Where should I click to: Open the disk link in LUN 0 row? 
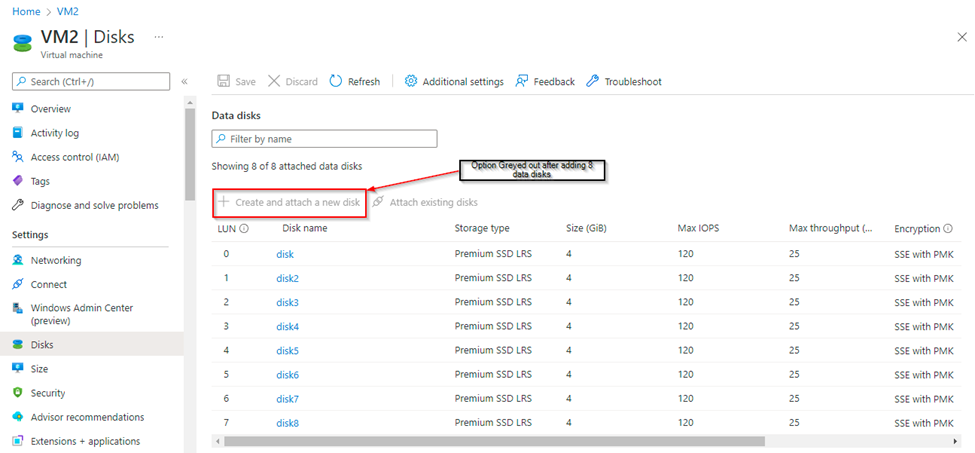(285, 254)
